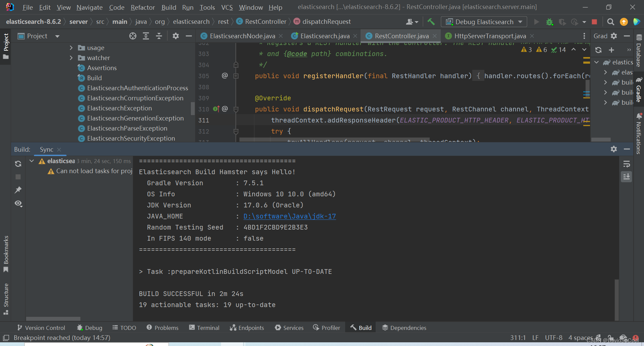Open the user account dropdown arrow in toolbar
The image size is (644, 346).
417,22
